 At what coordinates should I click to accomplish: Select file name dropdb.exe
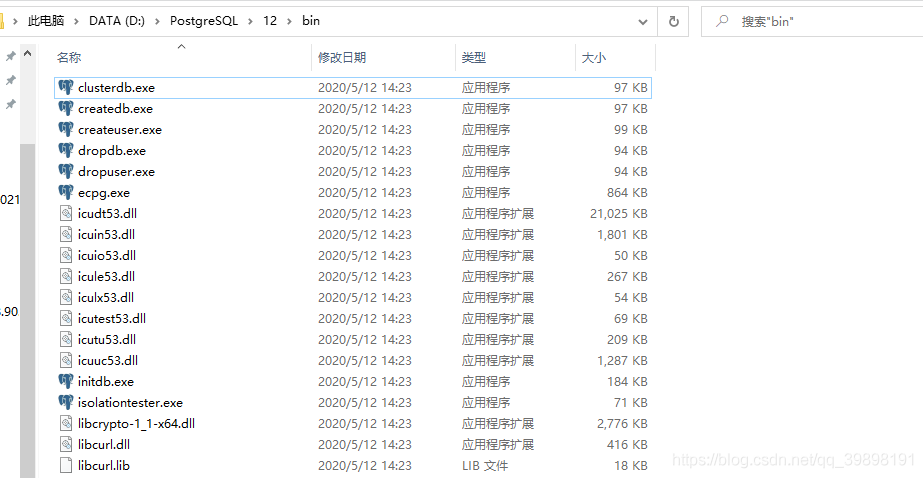tap(112, 151)
